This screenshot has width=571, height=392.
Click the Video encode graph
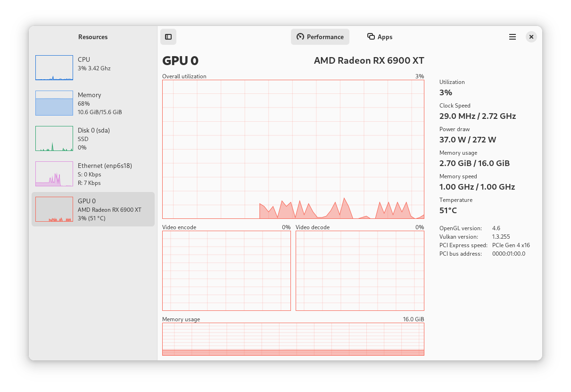[x=226, y=271]
